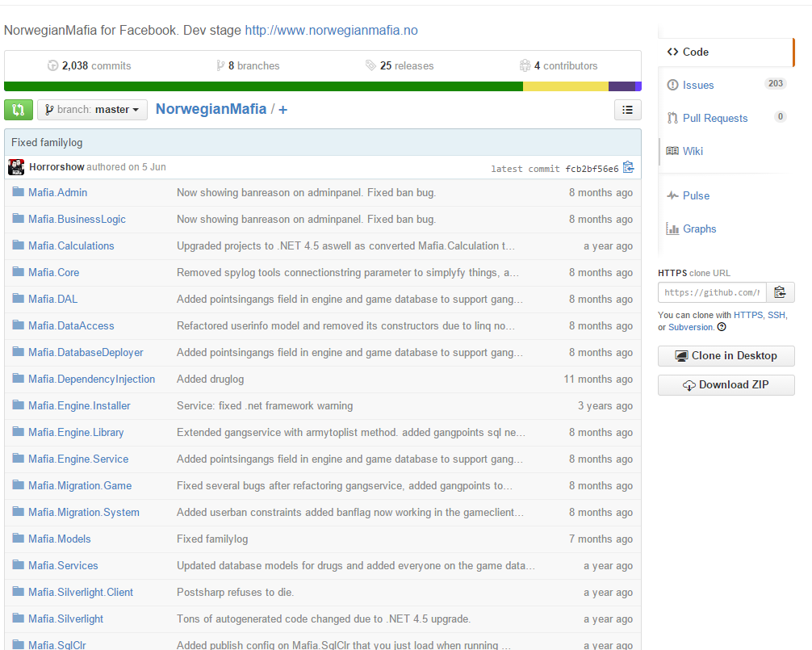Open the Mafia.Engine.Library folder
812x650 pixels.
(76, 433)
